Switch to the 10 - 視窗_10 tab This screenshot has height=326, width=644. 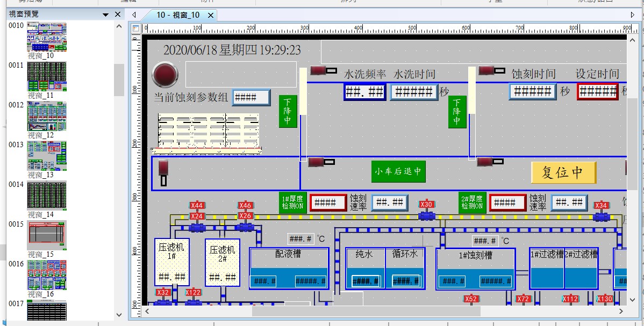178,15
